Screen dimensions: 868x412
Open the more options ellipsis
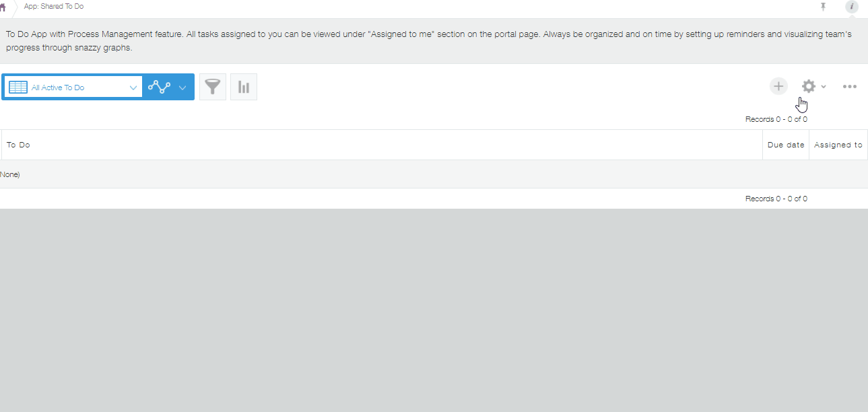pos(850,86)
